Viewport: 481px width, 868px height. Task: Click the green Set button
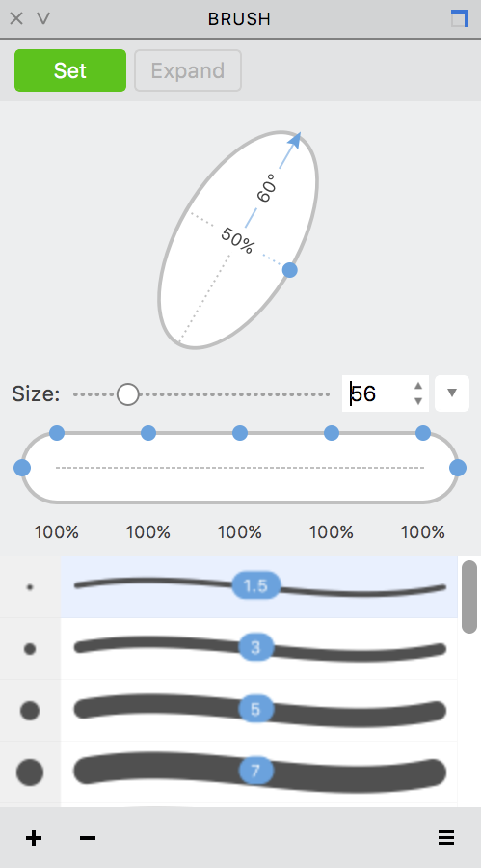tap(70, 70)
